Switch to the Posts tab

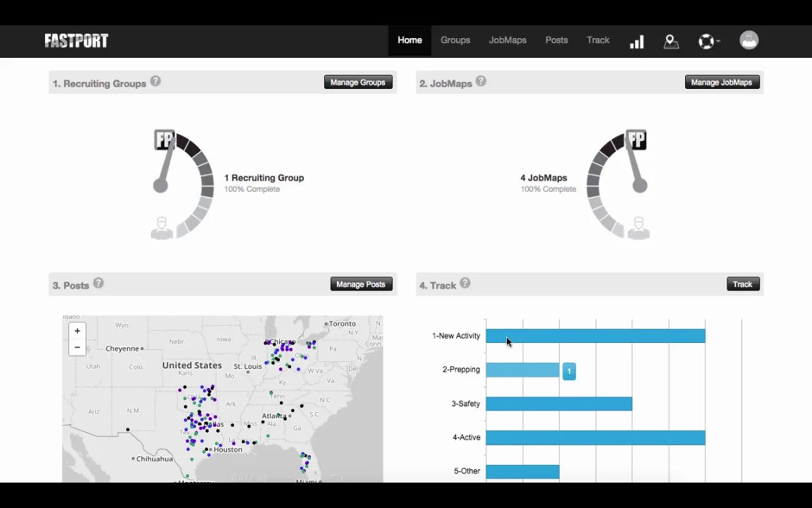[x=557, y=40]
